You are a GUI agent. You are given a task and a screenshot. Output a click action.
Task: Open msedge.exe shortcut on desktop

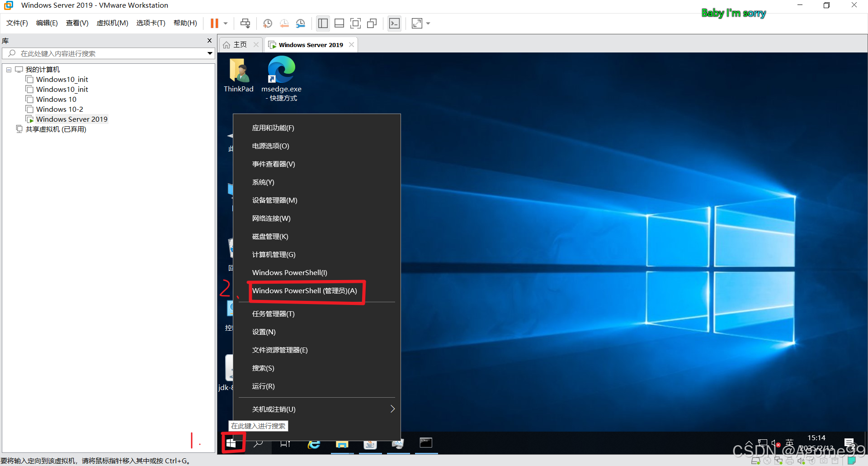tap(281, 79)
